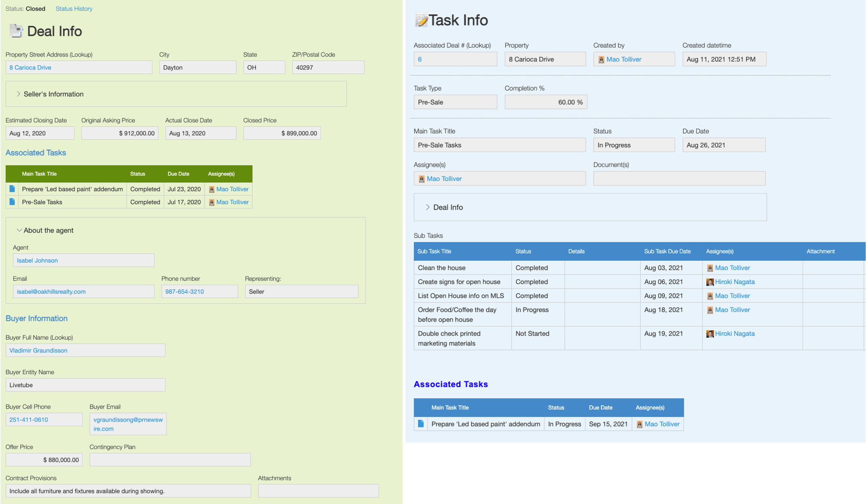Click the Main Task Title field
866x504 pixels.
coord(500,145)
